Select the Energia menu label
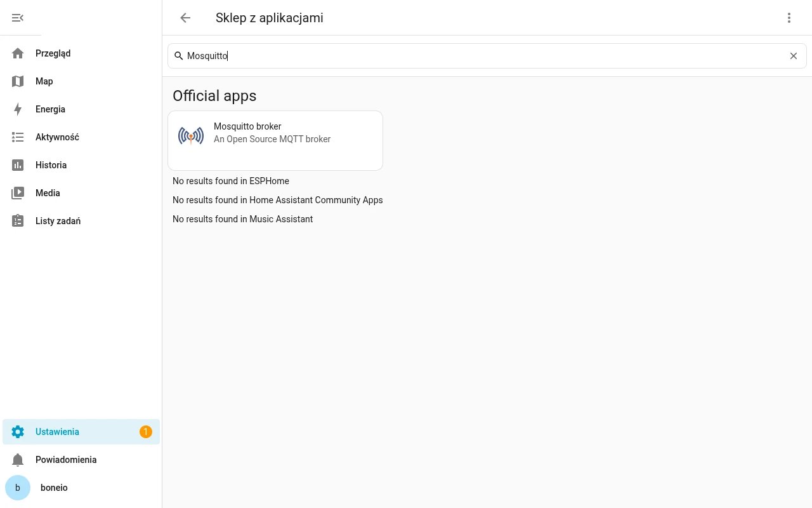The height and width of the screenshot is (508, 812). [x=50, y=109]
